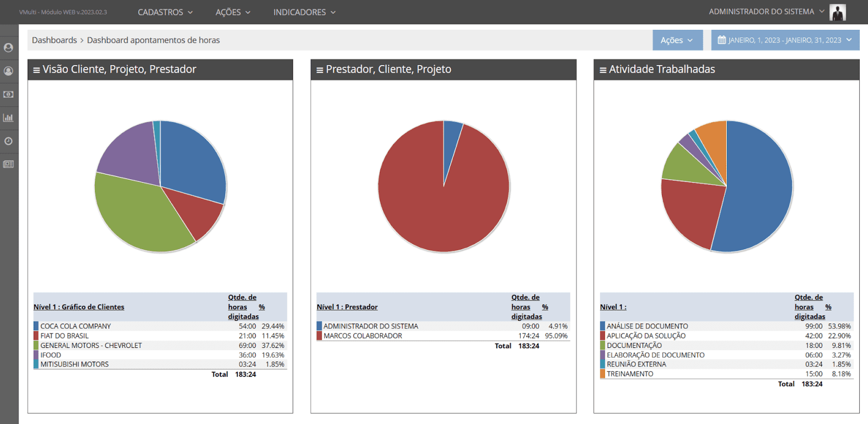The height and width of the screenshot is (424, 868).
Task: Open the newspaper icon in the sidebar
Action: coord(8,164)
